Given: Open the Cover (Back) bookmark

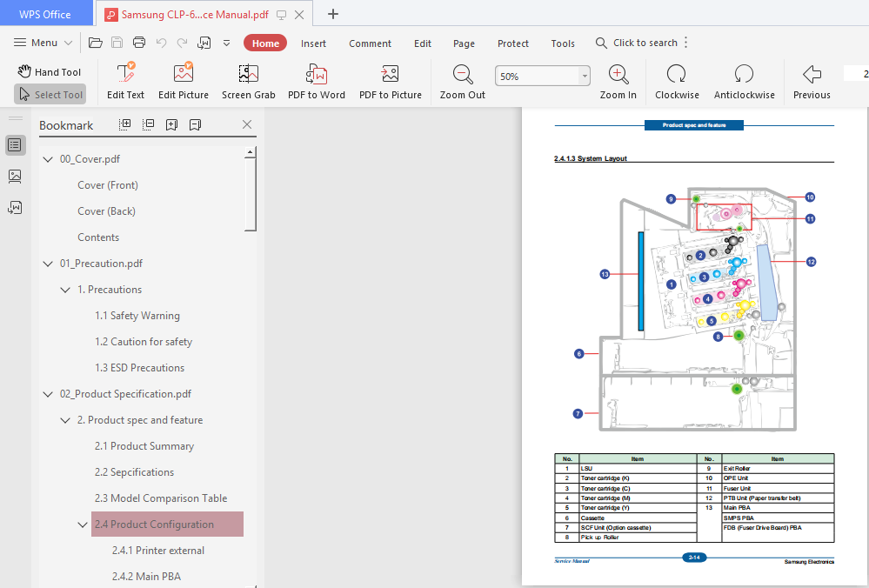Looking at the screenshot, I should pos(106,211).
